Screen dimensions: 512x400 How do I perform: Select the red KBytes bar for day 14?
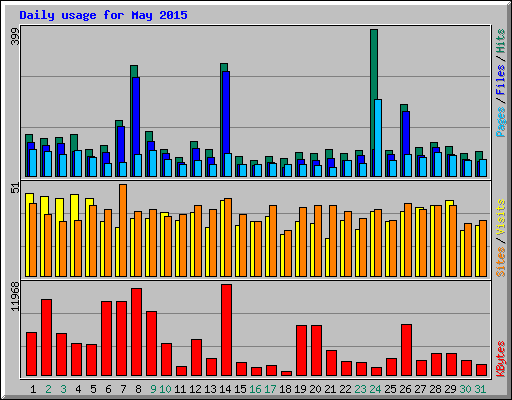pyautogui.click(x=226, y=330)
